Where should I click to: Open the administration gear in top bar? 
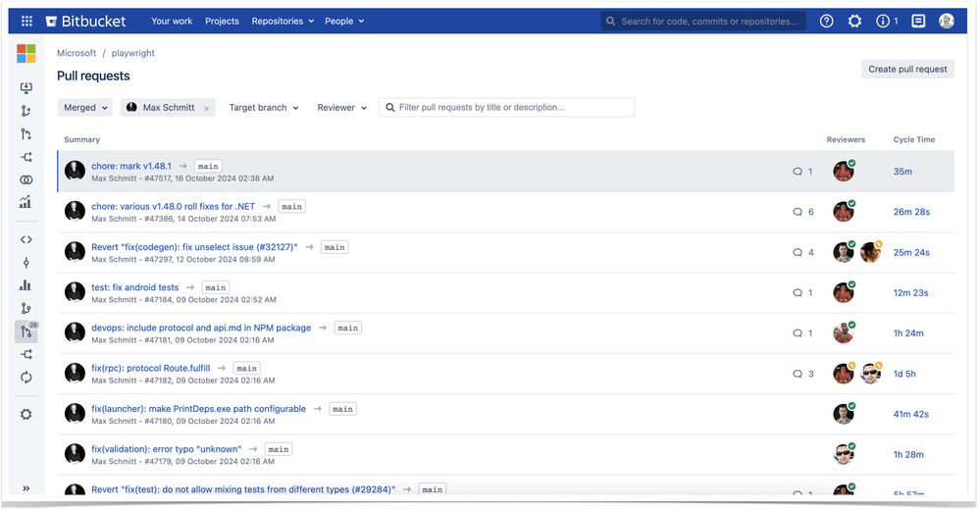(x=854, y=22)
